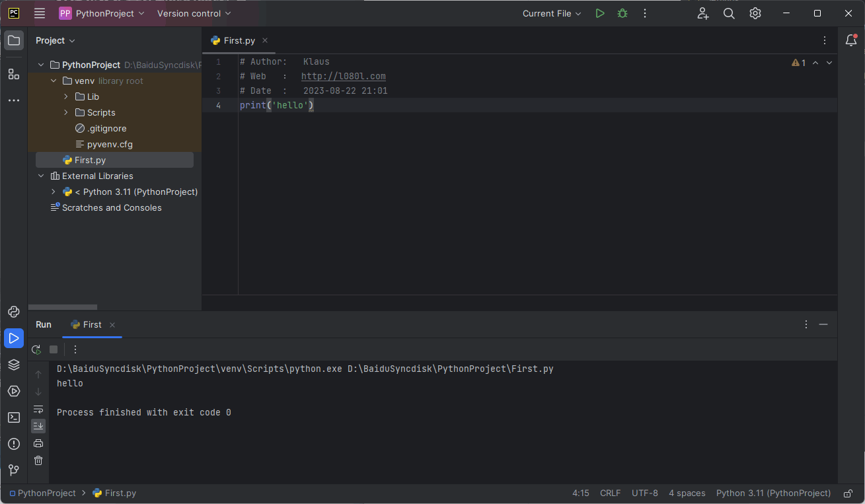Image resolution: width=865 pixels, height=504 pixels.
Task: Clear the console output with trash icon
Action: (x=38, y=460)
